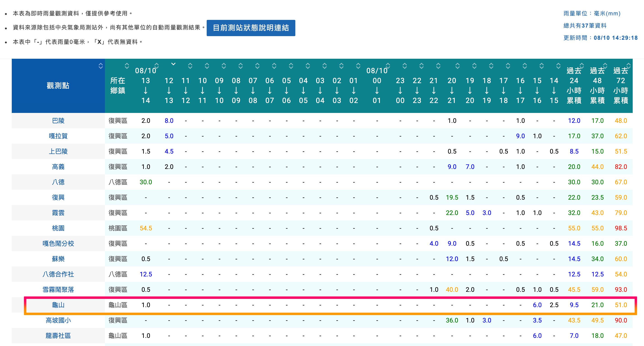Sort by the 02→03 hour column
This screenshot has width=644, height=346.
(x=341, y=66)
